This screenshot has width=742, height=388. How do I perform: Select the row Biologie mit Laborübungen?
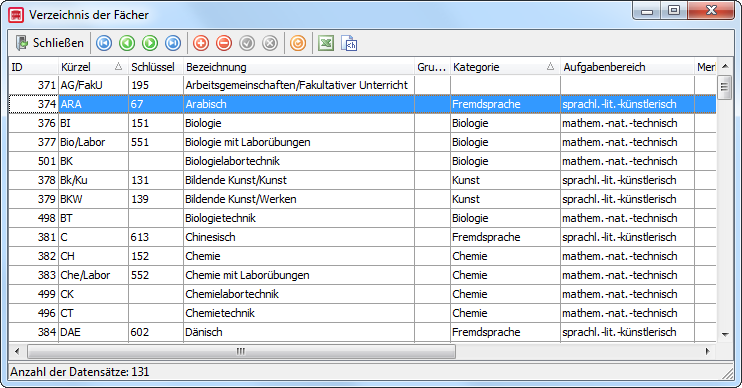click(362, 142)
